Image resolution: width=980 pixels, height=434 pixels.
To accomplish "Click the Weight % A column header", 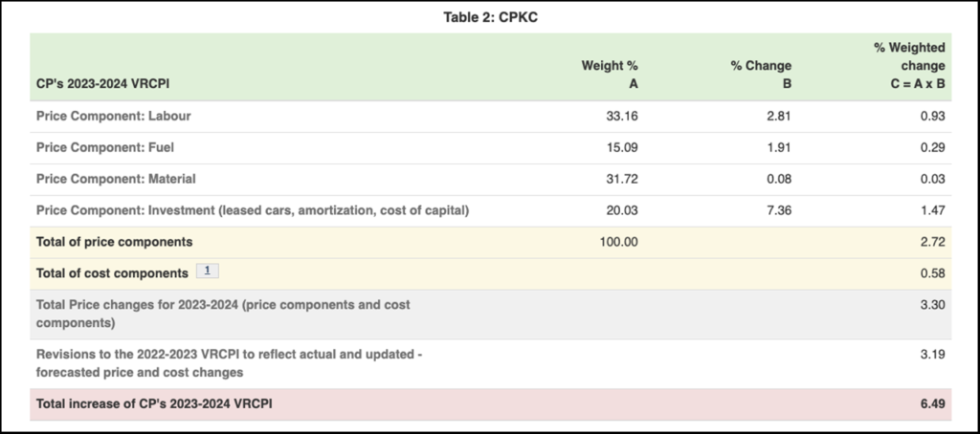I will (610, 74).
